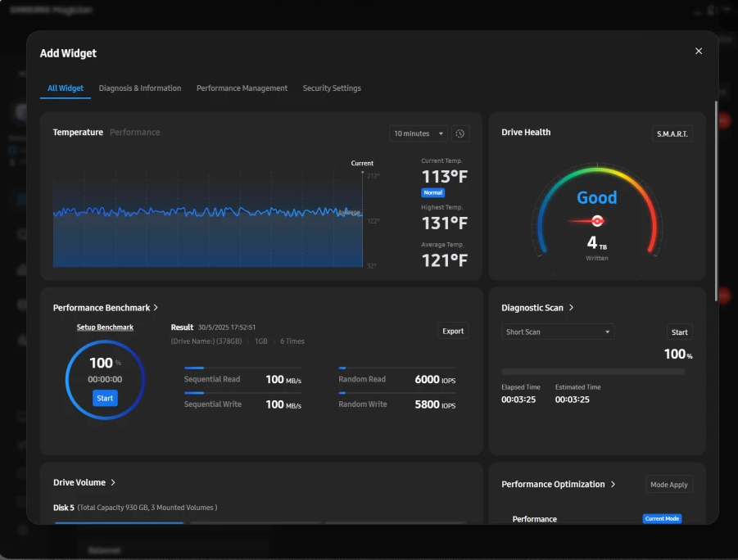Switch the graph widget to Performance view
Screen dimensions: 738x560
point(135,133)
